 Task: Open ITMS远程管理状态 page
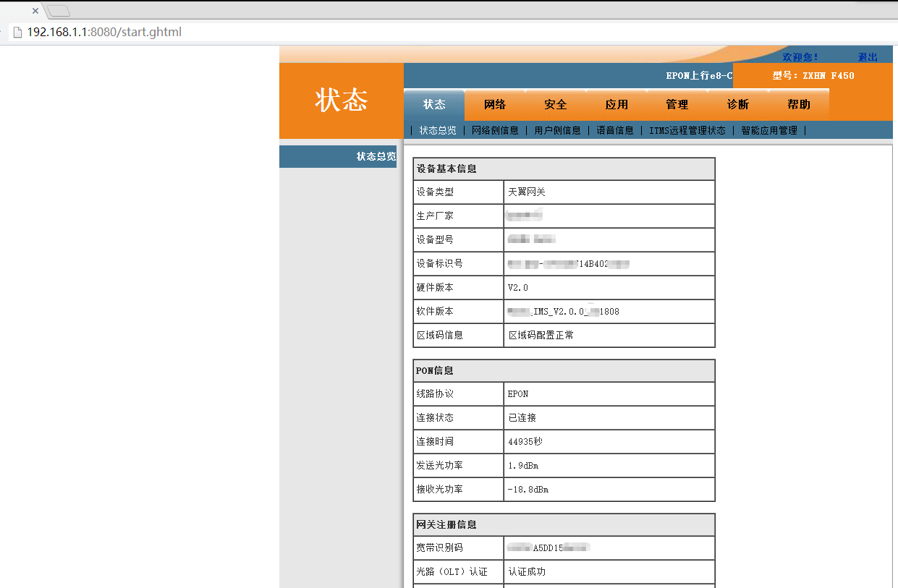coord(686,130)
